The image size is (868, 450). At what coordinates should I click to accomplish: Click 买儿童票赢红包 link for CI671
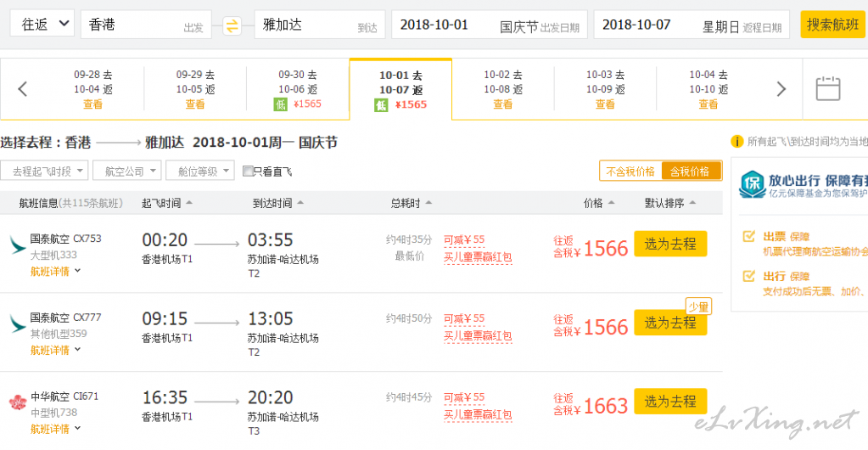(478, 414)
